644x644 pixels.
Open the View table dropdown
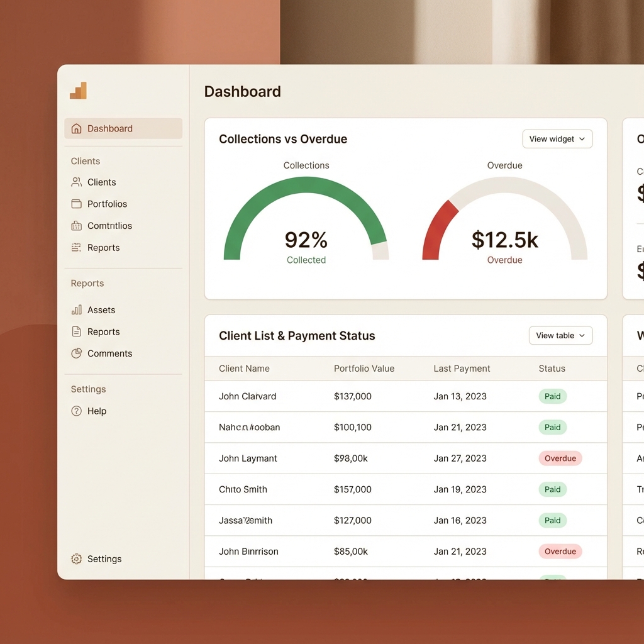(x=560, y=336)
